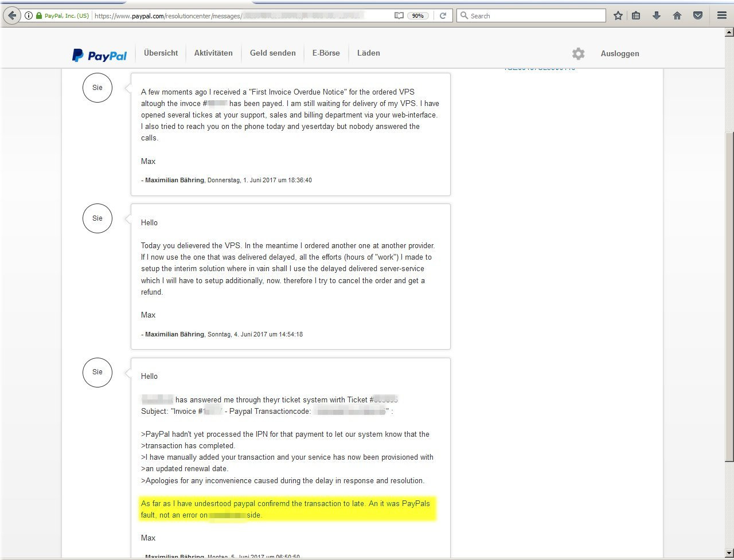Go to the browser home icon
The image size is (734, 560).
(677, 16)
